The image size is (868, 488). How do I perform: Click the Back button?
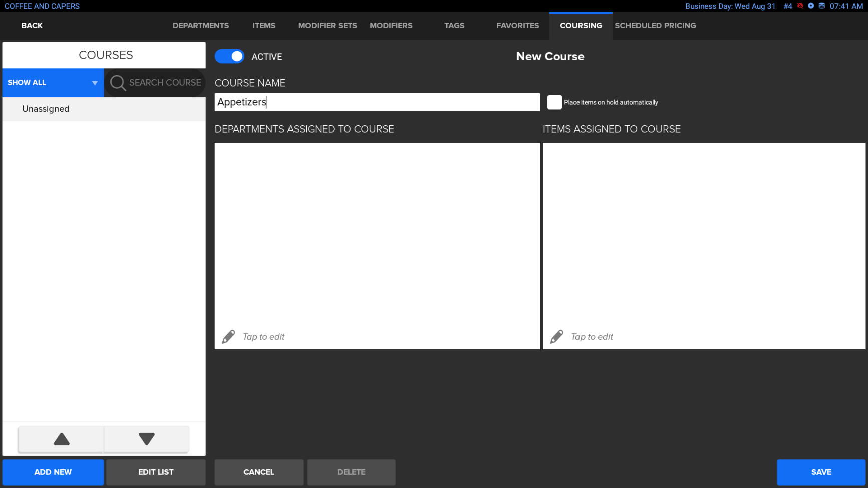tap(32, 26)
